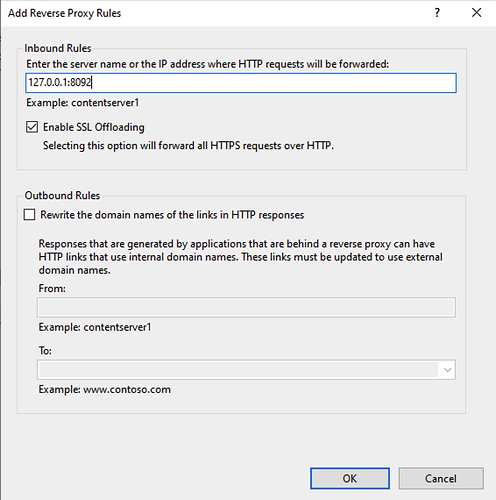The image size is (496, 500).
Task: Uncheck the Enable SSL Offloading checkbox
Action: tap(32, 127)
